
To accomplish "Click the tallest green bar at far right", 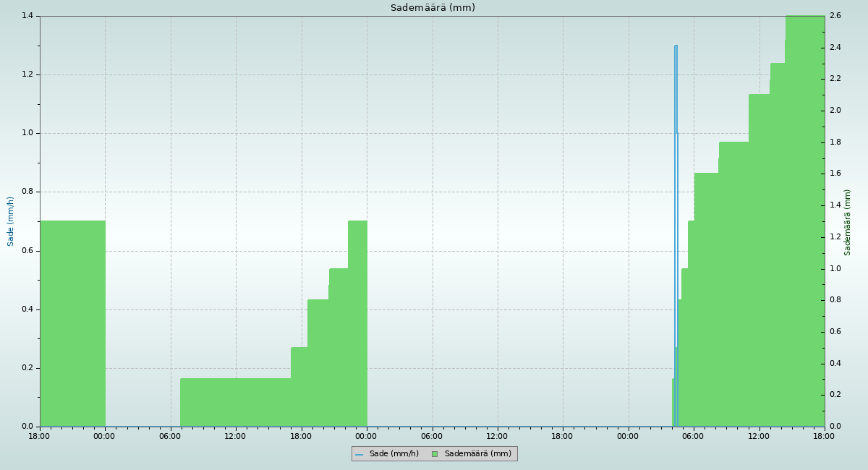I will 804,217.
